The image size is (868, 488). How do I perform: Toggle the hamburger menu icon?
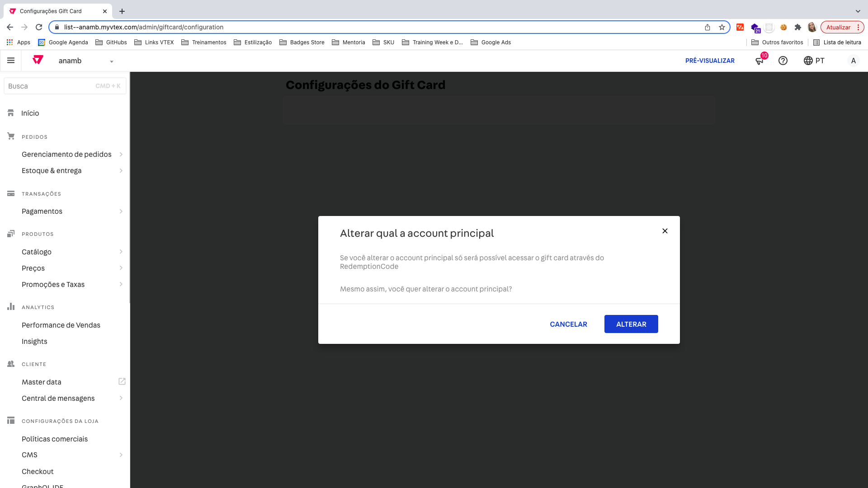[x=11, y=61]
